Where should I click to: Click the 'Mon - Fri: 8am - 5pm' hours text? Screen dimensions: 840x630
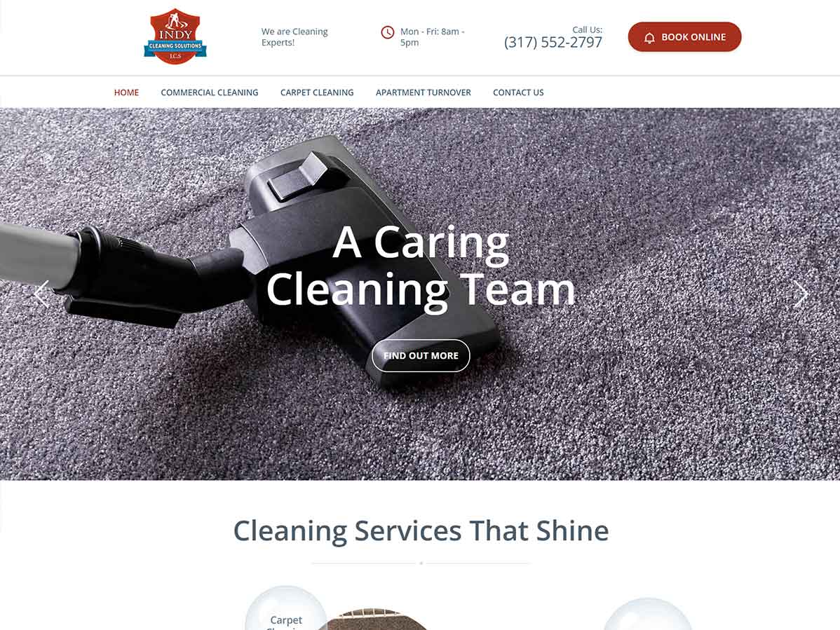433,37
